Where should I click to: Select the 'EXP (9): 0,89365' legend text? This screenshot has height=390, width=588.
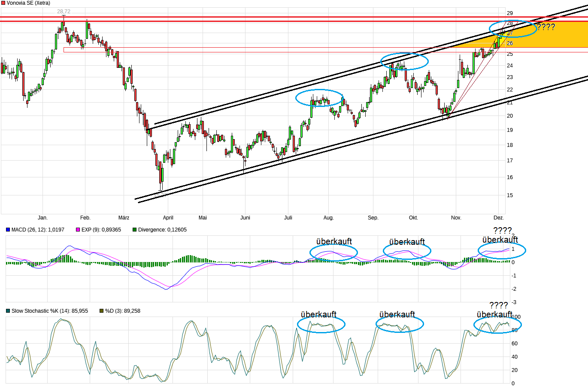coord(101,230)
